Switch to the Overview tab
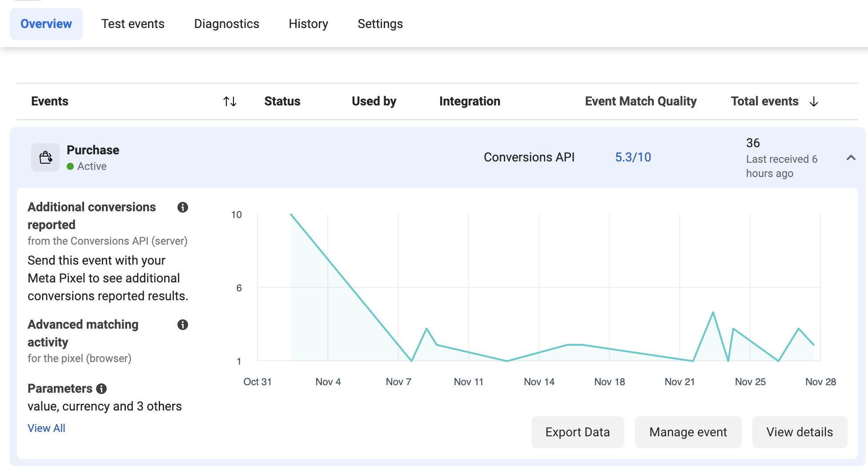Viewport: 868px width, 475px height. click(46, 24)
